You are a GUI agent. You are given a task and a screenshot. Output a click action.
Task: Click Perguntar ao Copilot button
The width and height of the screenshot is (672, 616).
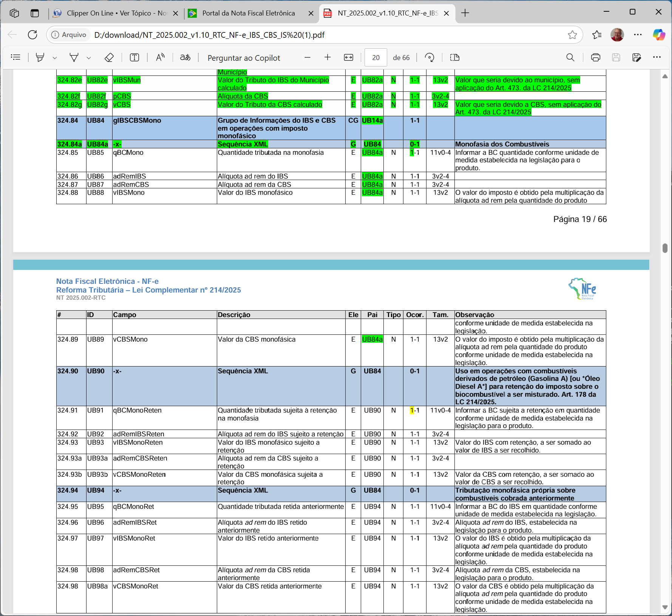pyautogui.click(x=244, y=58)
